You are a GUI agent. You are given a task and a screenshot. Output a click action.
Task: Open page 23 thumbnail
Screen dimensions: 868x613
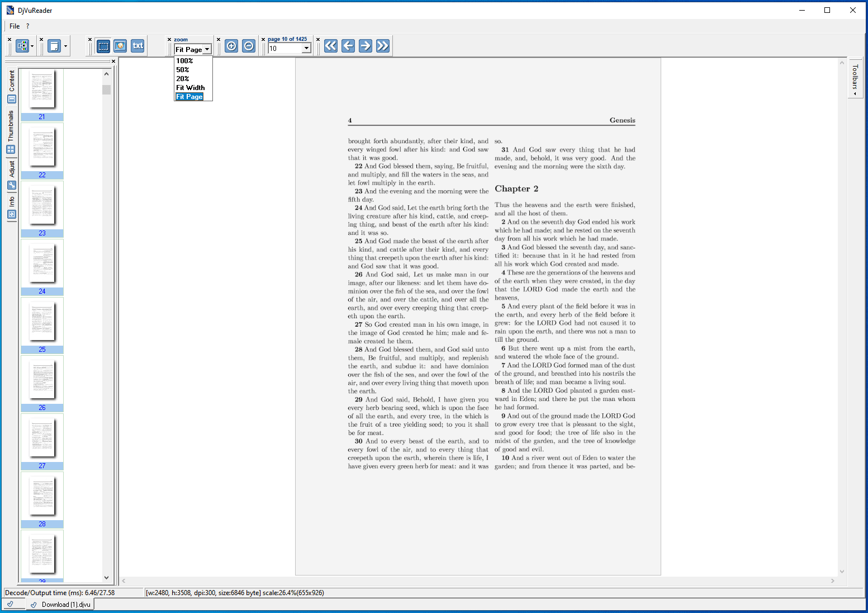[42, 210]
